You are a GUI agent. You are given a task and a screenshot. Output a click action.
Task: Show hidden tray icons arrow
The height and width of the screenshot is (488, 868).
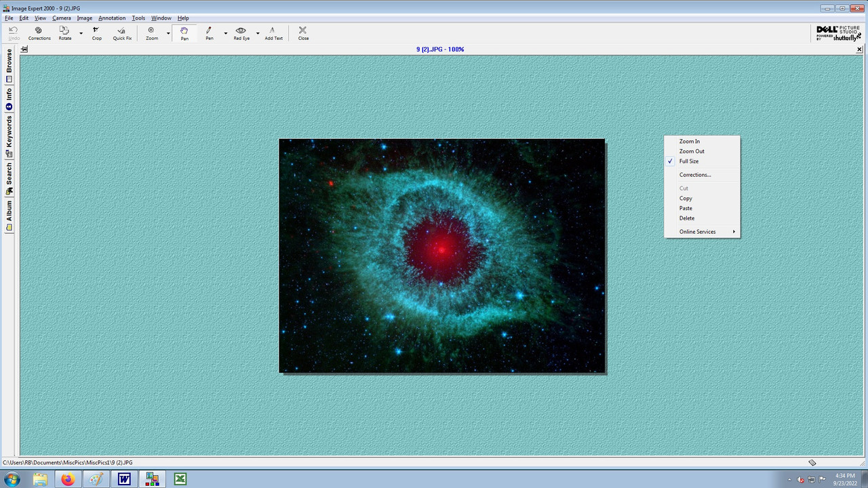pos(789,480)
